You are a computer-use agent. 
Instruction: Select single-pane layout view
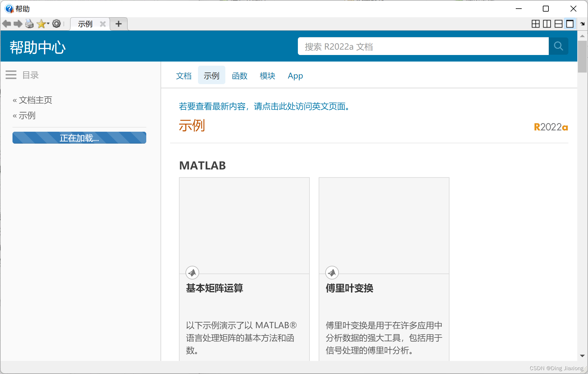coord(570,24)
